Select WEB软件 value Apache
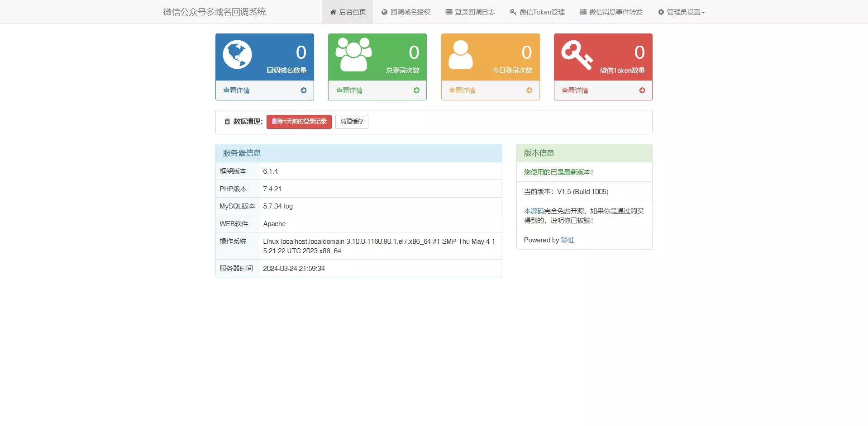This screenshot has height=426, width=868. tap(274, 224)
